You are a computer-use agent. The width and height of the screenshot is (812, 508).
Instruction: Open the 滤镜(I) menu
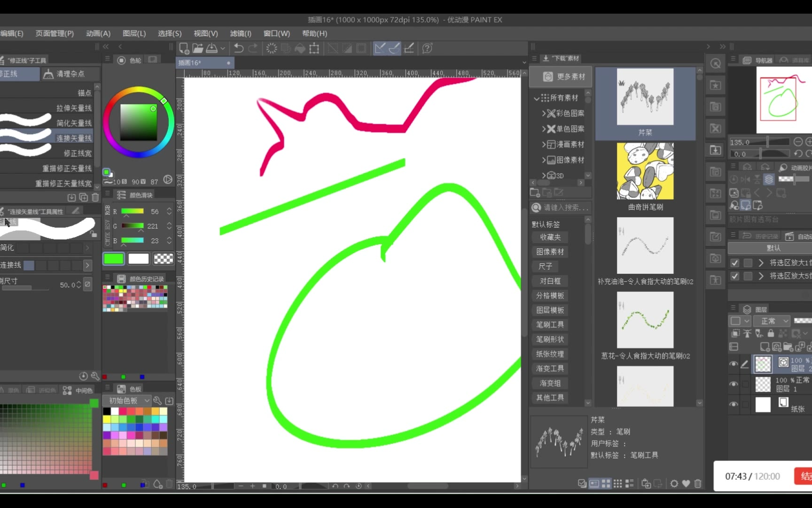click(x=241, y=33)
